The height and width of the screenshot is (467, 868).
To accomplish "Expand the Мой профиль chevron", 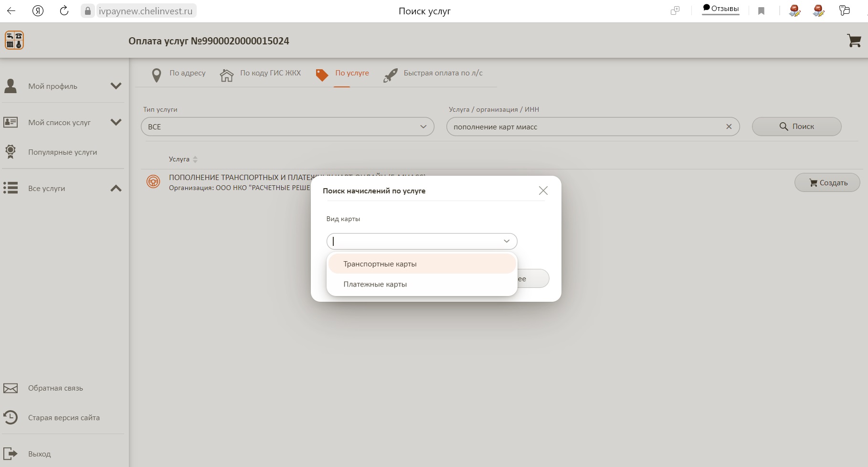I will click(x=116, y=86).
